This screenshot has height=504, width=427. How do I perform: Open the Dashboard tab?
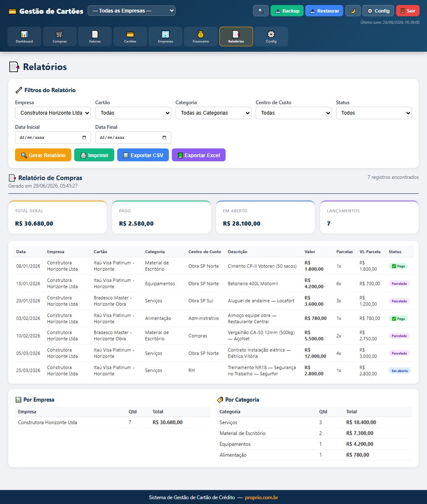pos(24,37)
